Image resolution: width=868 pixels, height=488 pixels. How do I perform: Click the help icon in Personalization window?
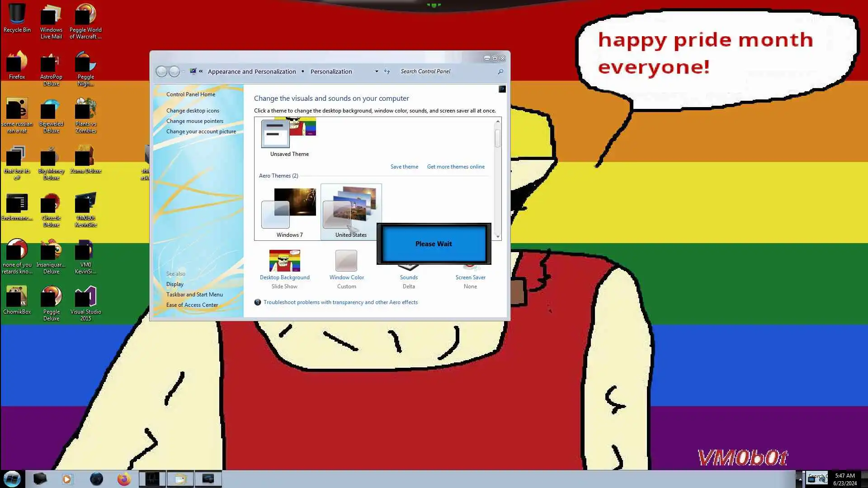(502, 89)
